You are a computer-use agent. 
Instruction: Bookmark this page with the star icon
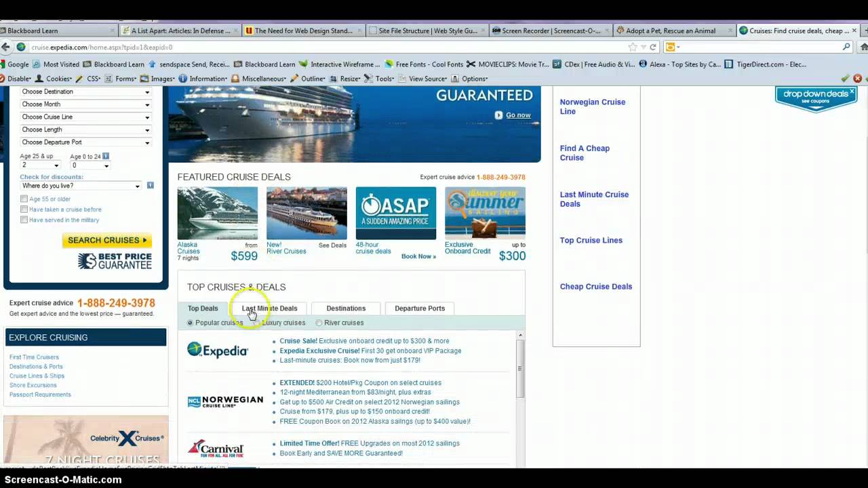point(633,47)
